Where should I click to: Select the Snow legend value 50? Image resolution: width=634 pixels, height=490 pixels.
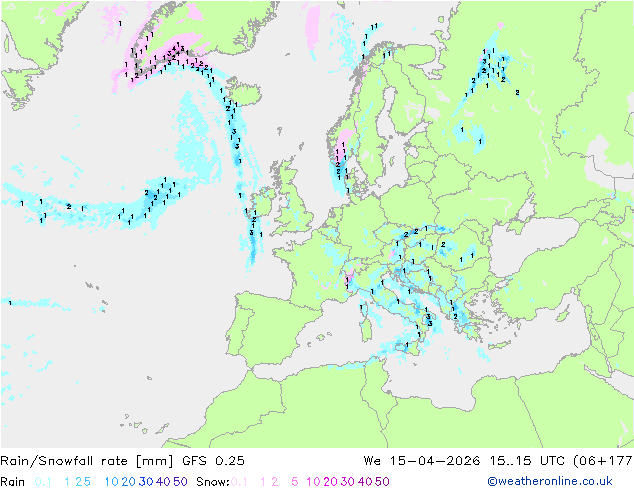point(382,482)
